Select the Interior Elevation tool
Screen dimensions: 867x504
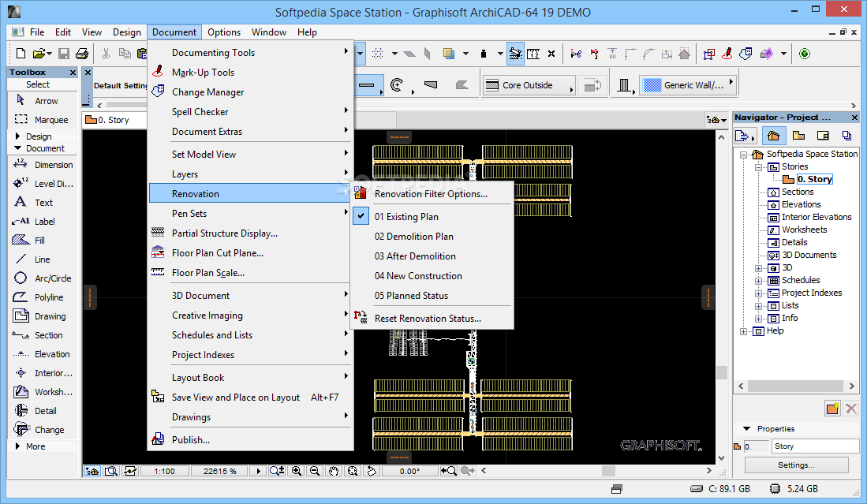tap(43, 373)
